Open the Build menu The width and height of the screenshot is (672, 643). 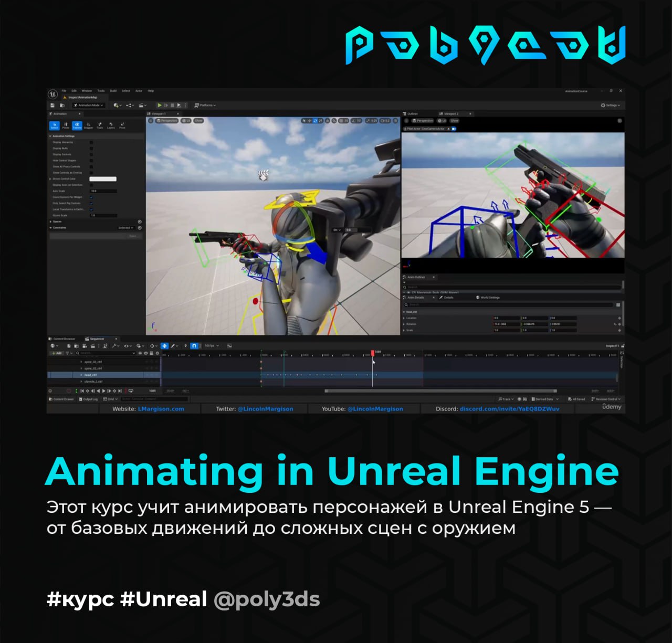[x=113, y=91]
